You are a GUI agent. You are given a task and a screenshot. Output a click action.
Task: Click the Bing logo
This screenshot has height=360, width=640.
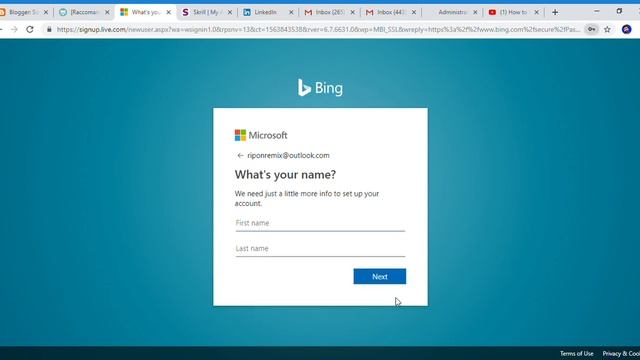point(320,88)
